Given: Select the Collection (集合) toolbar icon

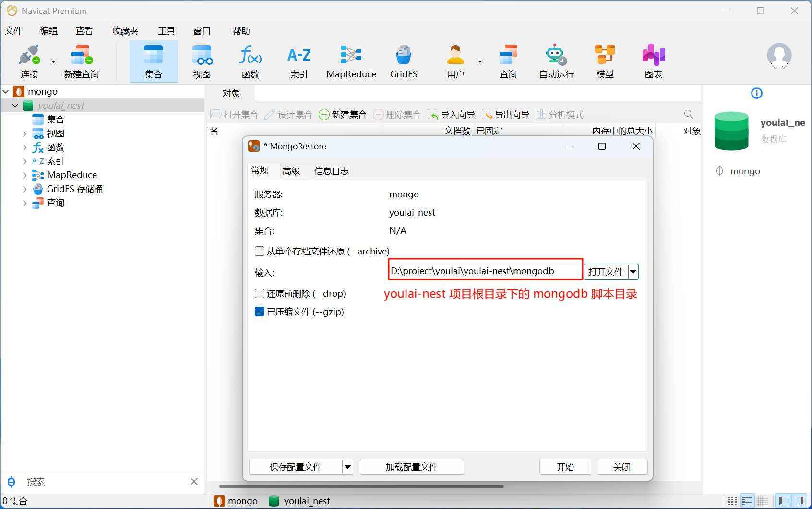Looking at the screenshot, I should 154,61.
